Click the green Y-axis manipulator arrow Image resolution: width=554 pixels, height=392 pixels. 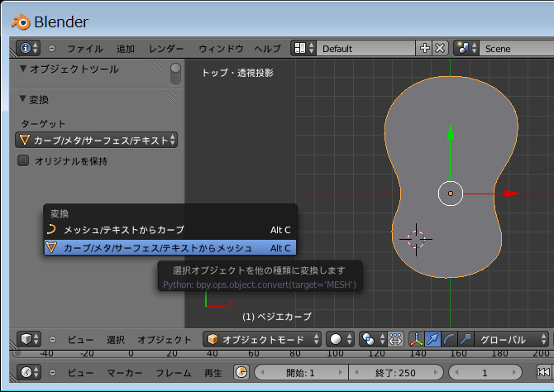click(451, 133)
